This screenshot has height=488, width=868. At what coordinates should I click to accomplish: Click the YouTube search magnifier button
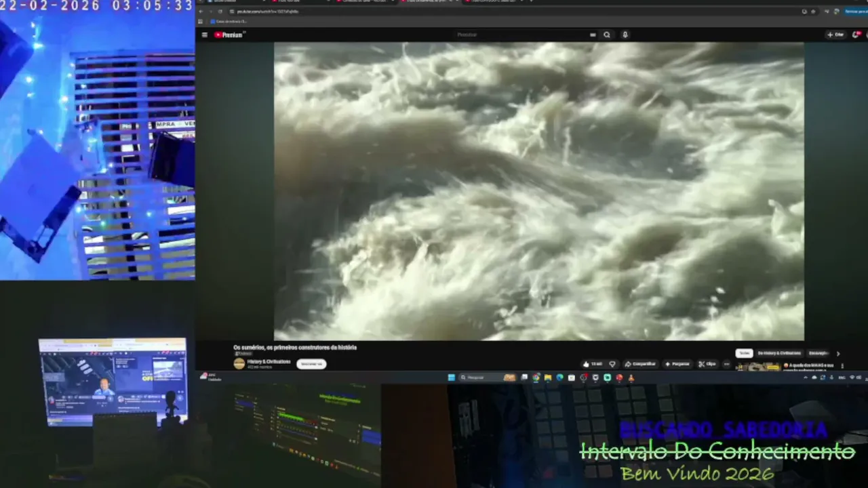pos(607,35)
